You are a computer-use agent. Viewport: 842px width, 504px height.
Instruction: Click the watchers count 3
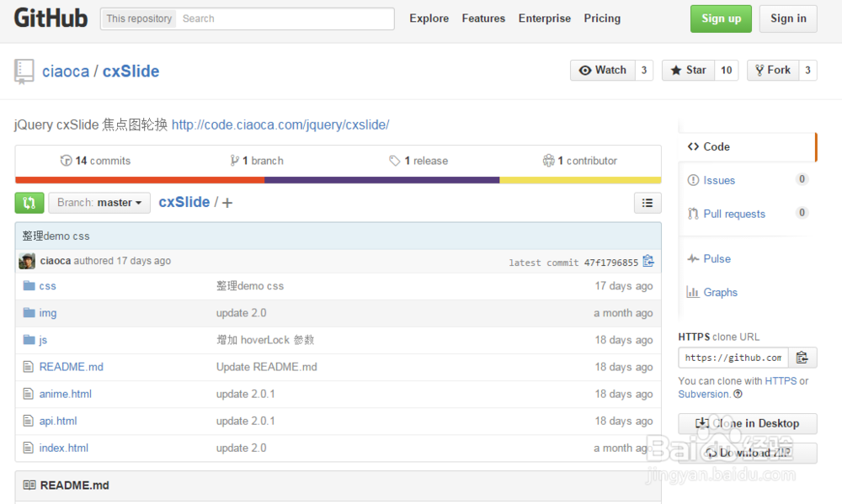click(x=644, y=71)
